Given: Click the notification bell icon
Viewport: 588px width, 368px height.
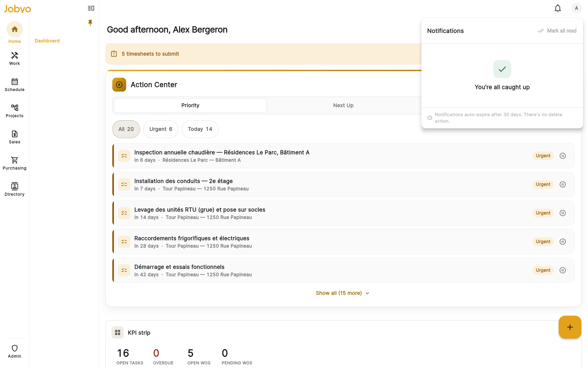Looking at the screenshot, I should pyautogui.click(x=558, y=8).
